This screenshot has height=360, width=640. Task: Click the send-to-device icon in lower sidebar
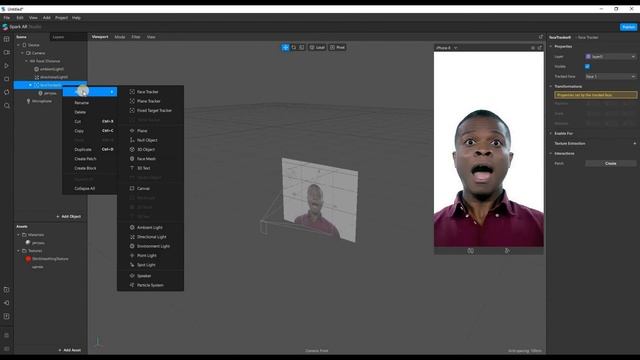(7, 290)
